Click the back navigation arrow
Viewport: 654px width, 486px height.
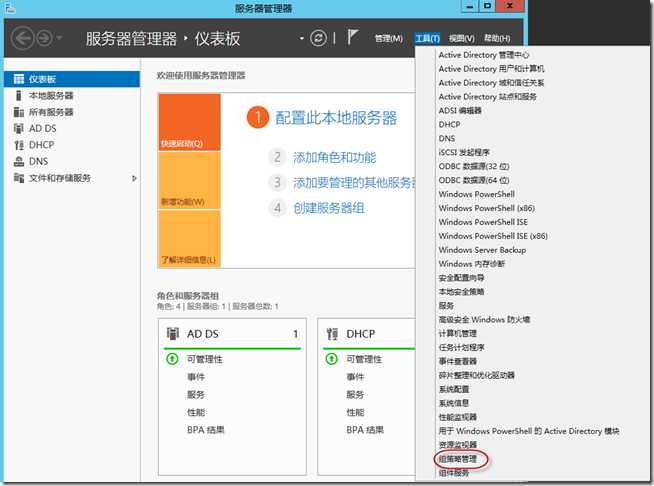coord(22,38)
